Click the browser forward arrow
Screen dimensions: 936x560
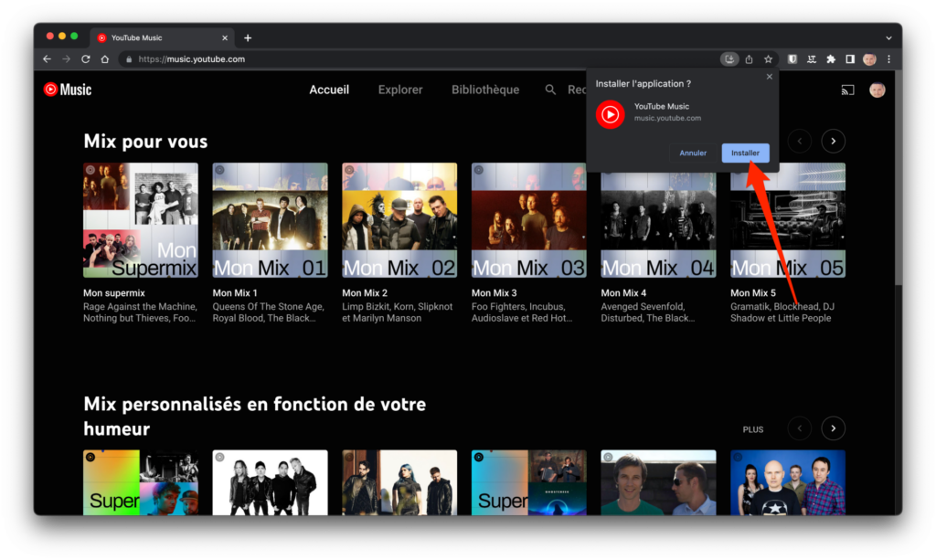click(66, 59)
